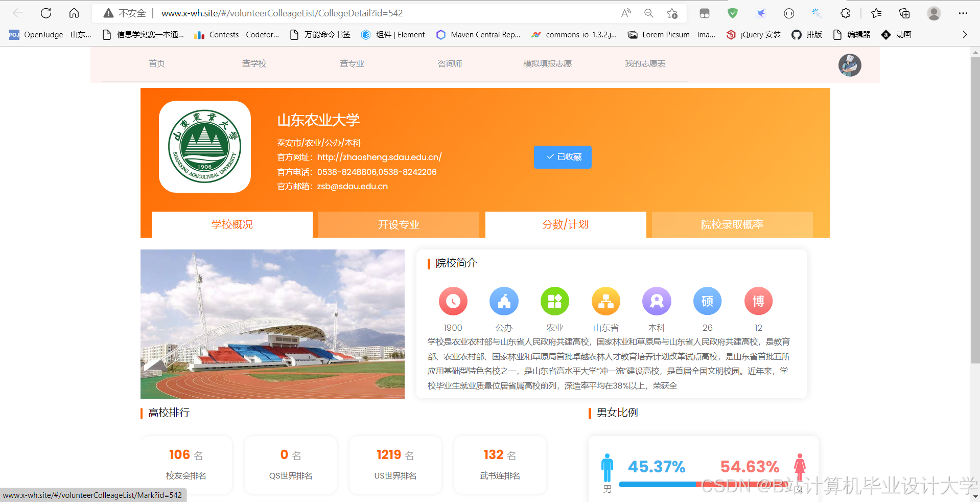Open the 信息学奥赛一本通 bookmark
The height and width of the screenshot is (502, 980).
(143, 34)
